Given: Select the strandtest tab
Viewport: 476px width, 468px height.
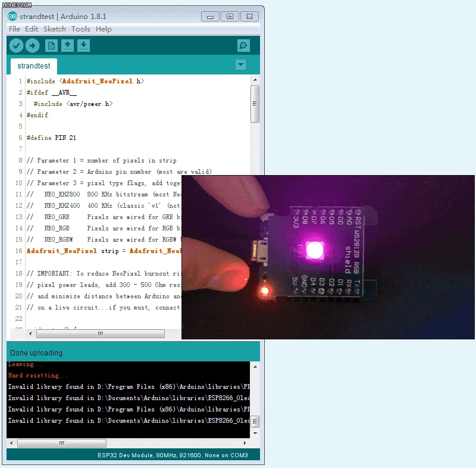Looking at the screenshot, I should click(x=34, y=66).
